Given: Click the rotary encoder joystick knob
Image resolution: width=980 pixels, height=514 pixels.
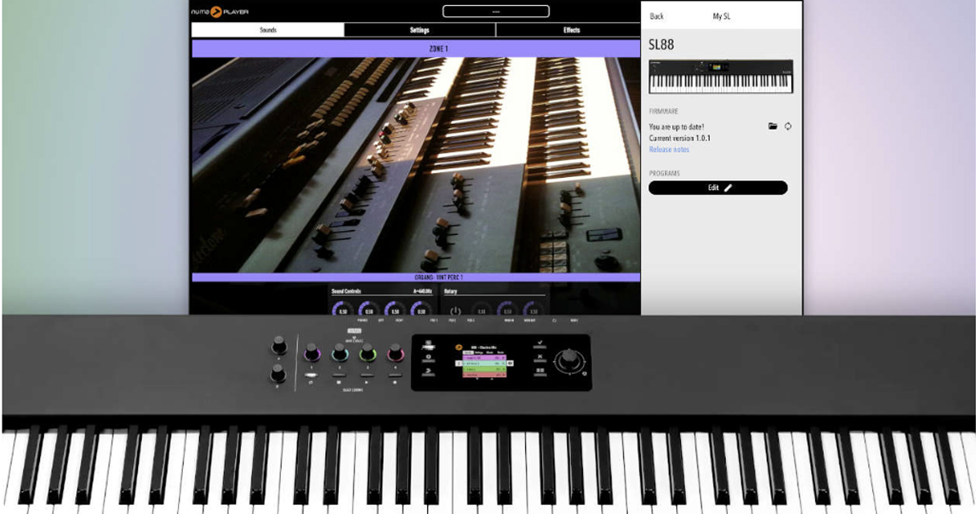Looking at the screenshot, I should coord(569,360).
